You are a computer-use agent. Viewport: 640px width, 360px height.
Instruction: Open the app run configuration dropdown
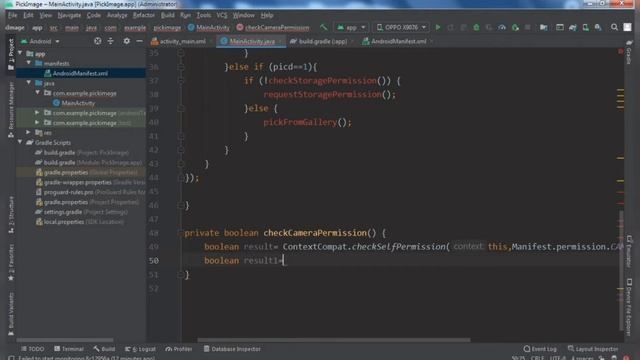click(x=351, y=27)
